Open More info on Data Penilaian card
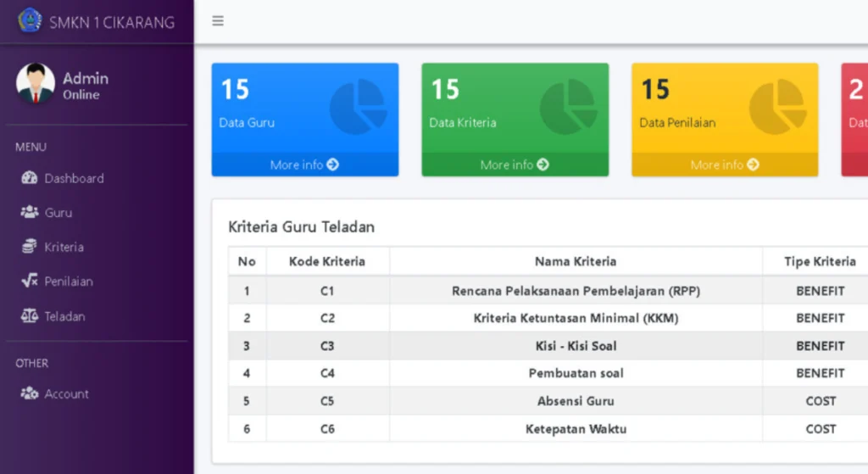868x474 pixels. coord(725,165)
